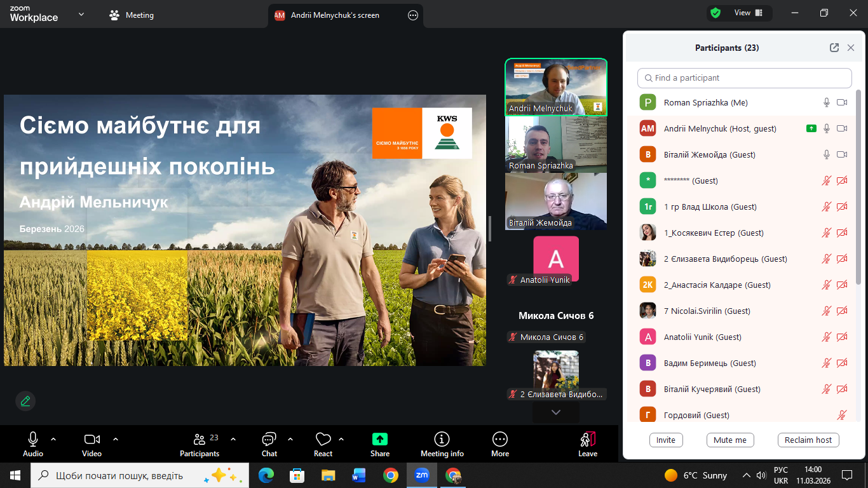This screenshot has height=488, width=868.
Task: Click the Find a participant search field
Action: [744, 78]
